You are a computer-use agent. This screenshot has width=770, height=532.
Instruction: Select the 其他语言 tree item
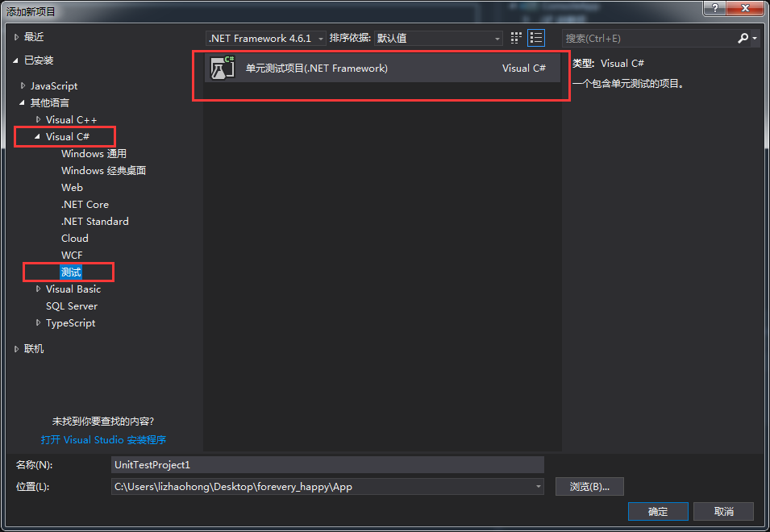click(50, 102)
